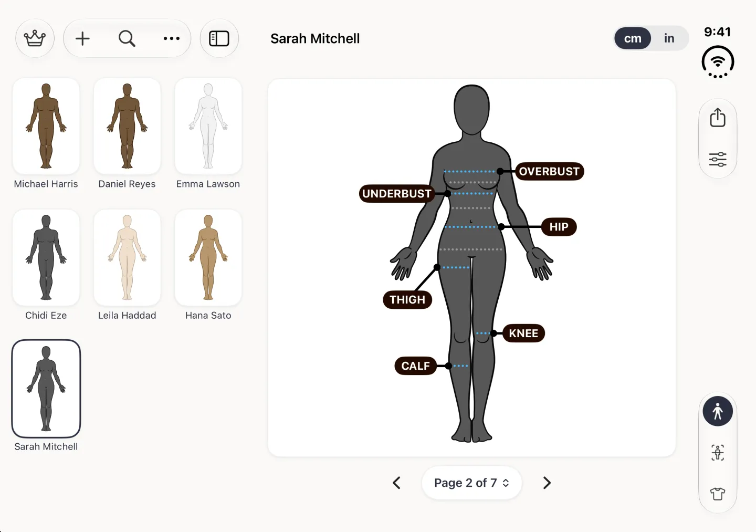This screenshot has width=756, height=532.
Task: Open the three-dot more options menu
Action: [172, 38]
